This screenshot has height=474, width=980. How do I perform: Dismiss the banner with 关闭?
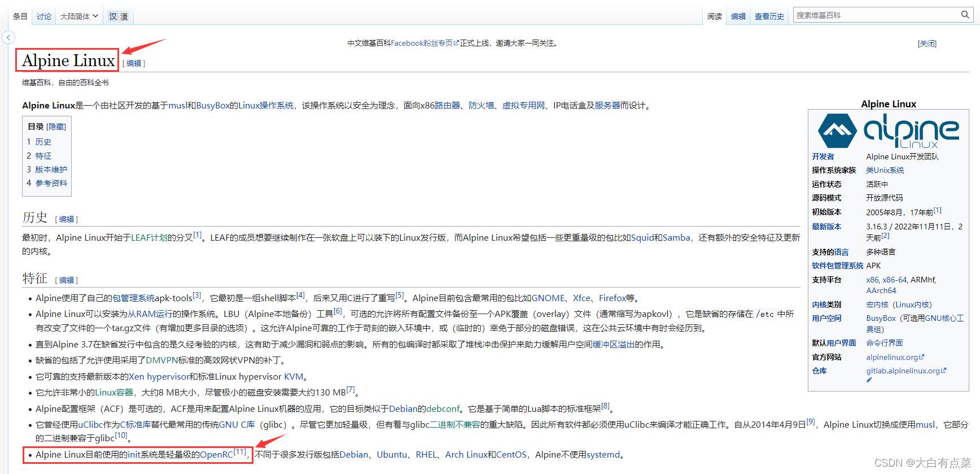pos(927,44)
